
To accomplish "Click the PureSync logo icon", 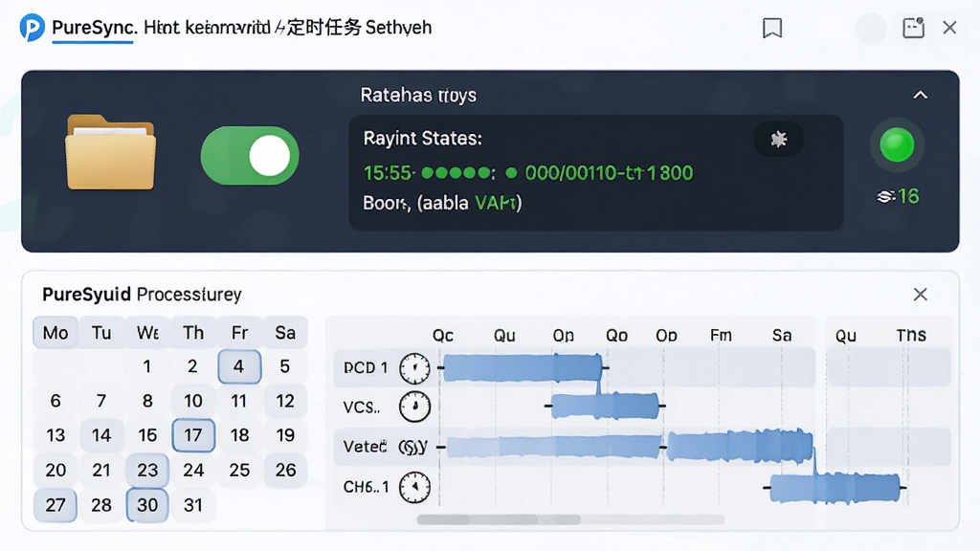I will click(32, 28).
